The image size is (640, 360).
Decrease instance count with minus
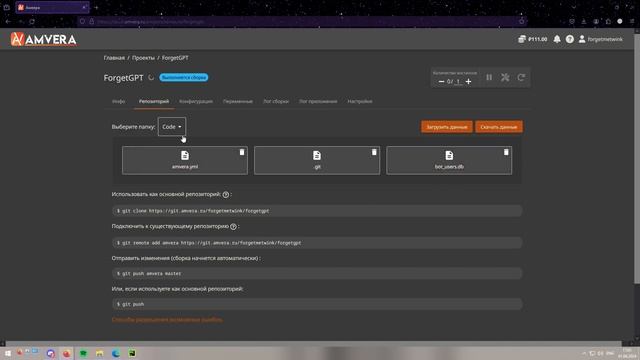point(441,82)
